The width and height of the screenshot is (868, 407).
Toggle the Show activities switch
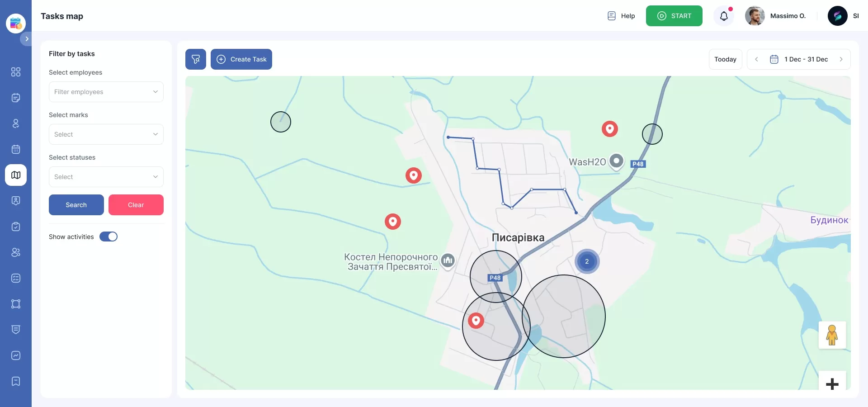[108, 237]
